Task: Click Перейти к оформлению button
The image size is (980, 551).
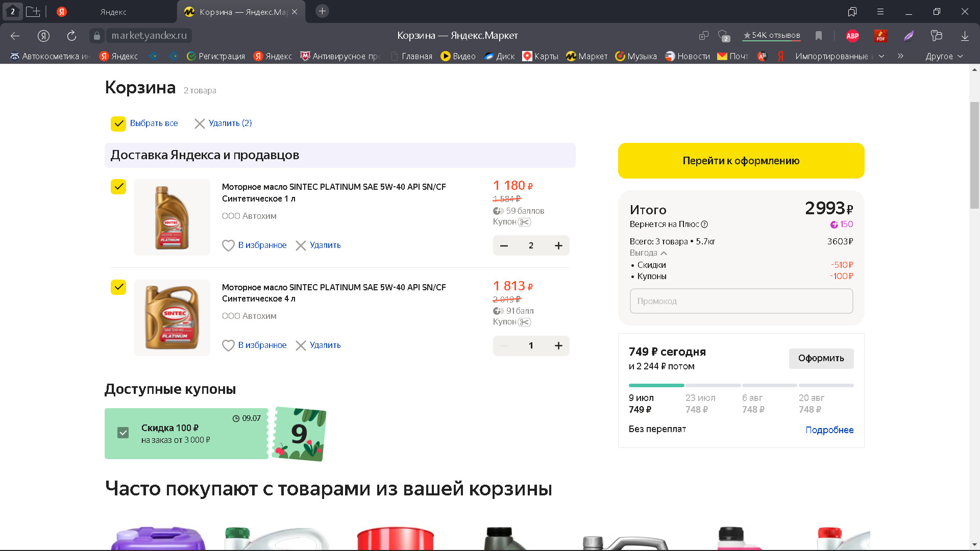Action: point(741,161)
